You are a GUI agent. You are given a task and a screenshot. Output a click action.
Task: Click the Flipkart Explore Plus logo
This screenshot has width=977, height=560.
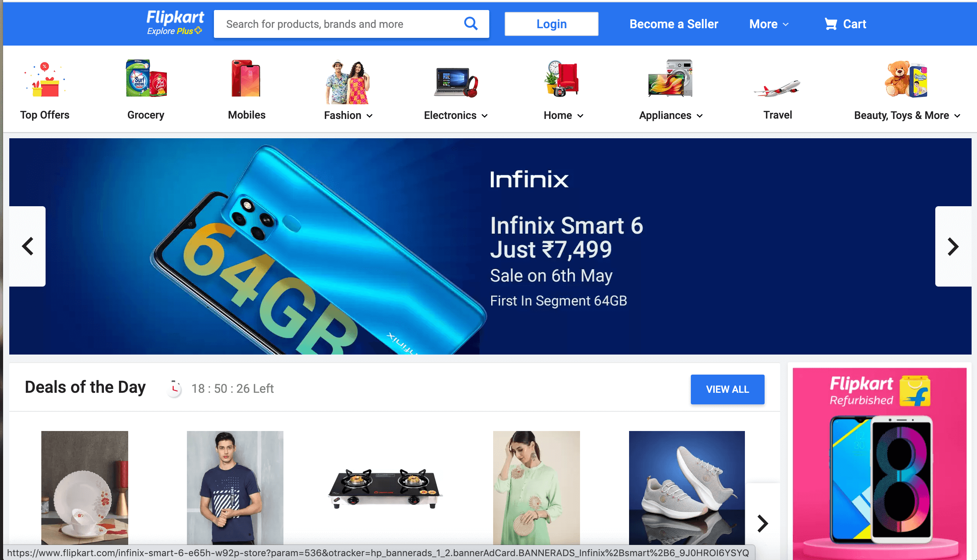(175, 22)
